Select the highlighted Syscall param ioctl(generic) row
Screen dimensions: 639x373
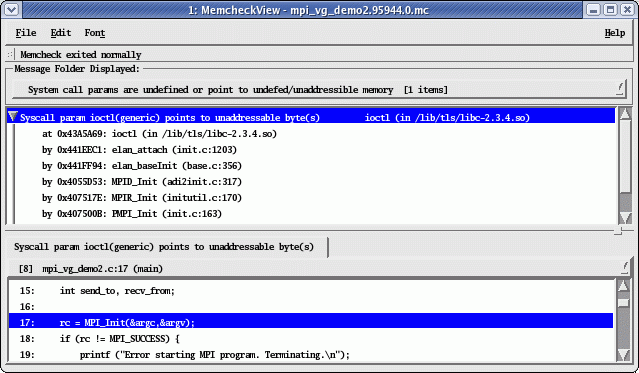pos(311,117)
